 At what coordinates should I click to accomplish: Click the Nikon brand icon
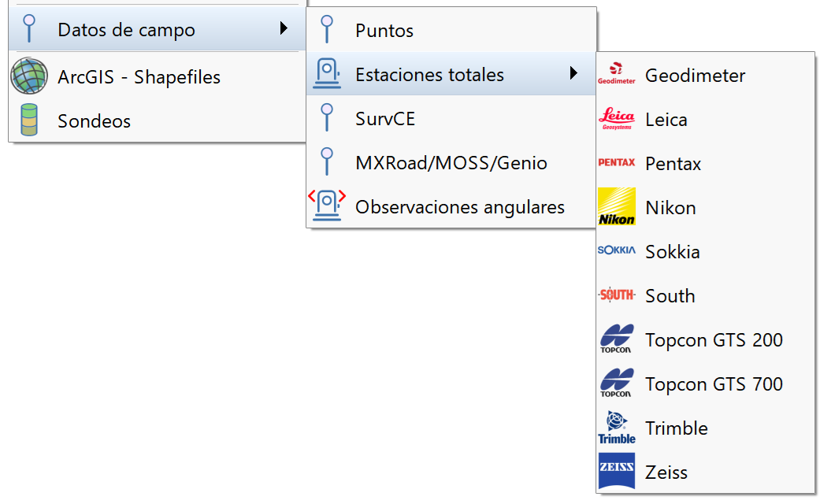[617, 207]
